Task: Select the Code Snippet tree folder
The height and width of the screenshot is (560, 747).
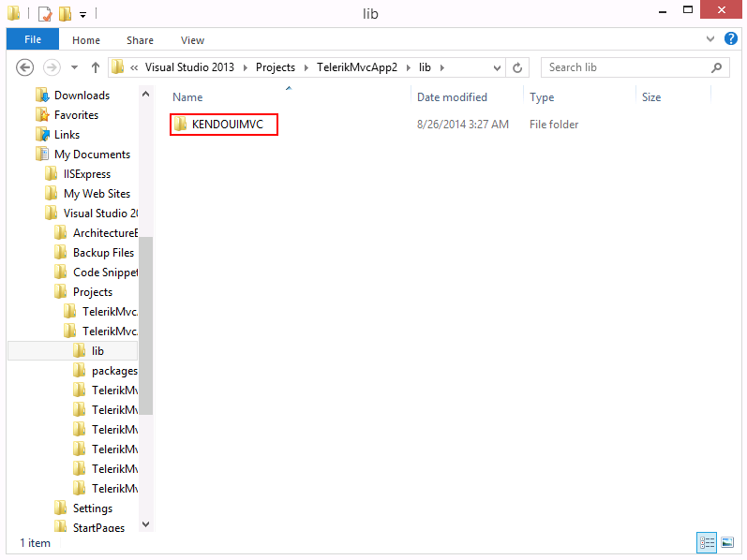Action: point(105,273)
